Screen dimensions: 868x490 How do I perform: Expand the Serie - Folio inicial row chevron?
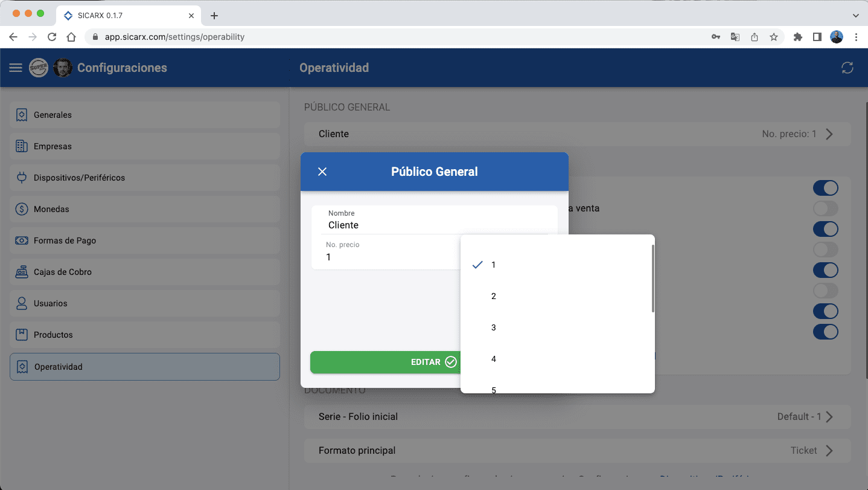pos(829,417)
